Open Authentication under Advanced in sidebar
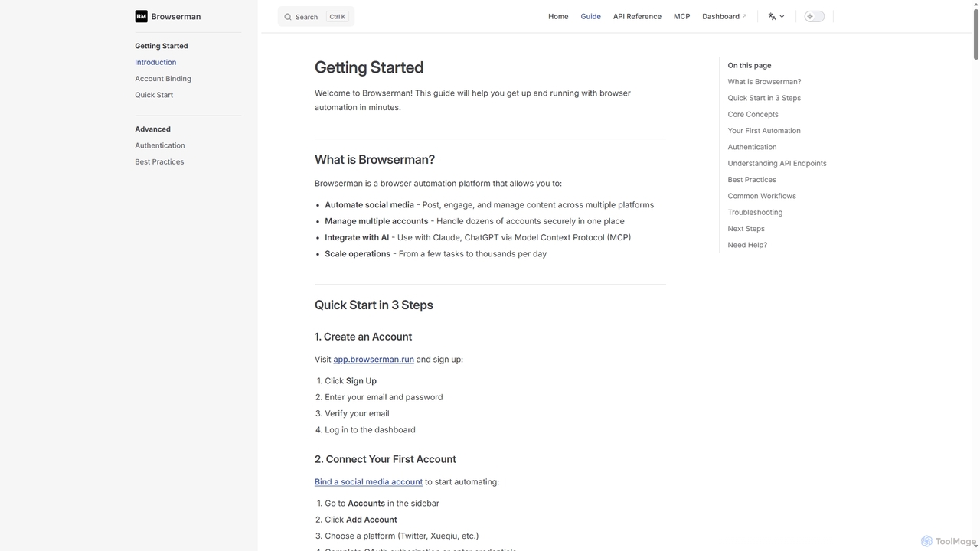Viewport: 980px width, 551px height. pos(160,145)
